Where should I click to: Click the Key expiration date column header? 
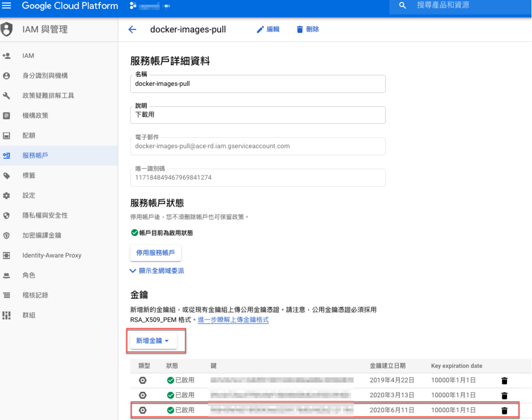[x=457, y=366]
